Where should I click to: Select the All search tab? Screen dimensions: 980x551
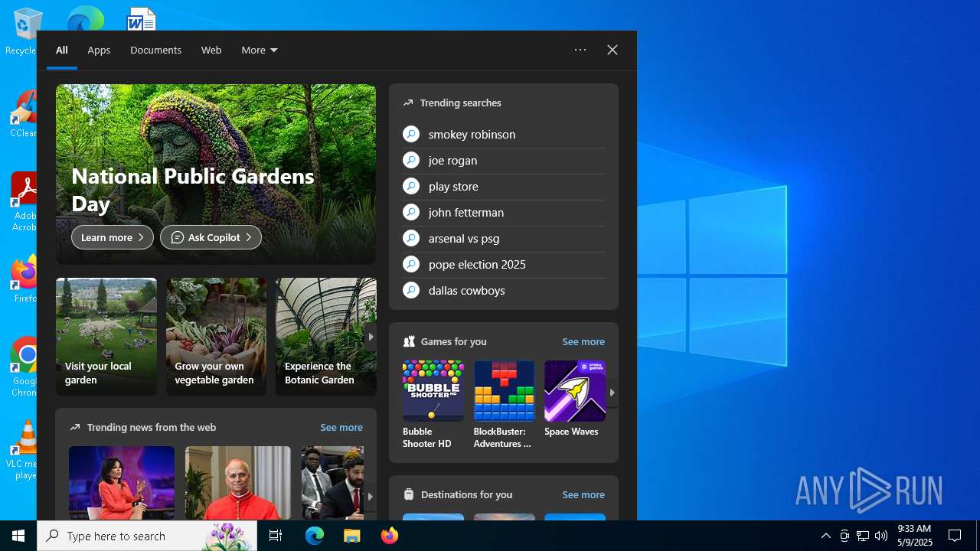62,50
